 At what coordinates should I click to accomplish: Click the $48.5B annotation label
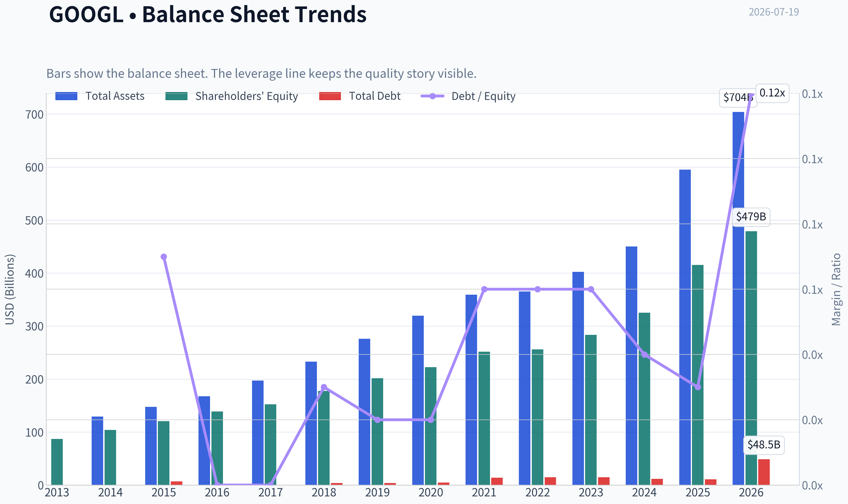764,445
